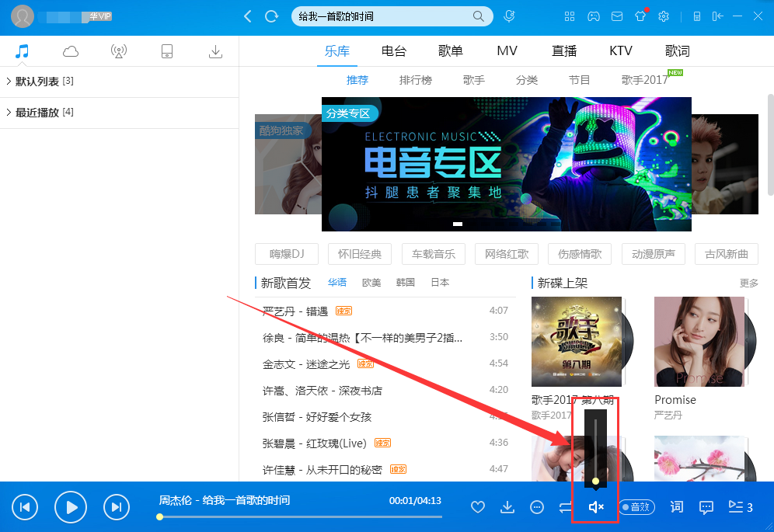Open the KTV listen-and-recognize song icon

click(510, 16)
